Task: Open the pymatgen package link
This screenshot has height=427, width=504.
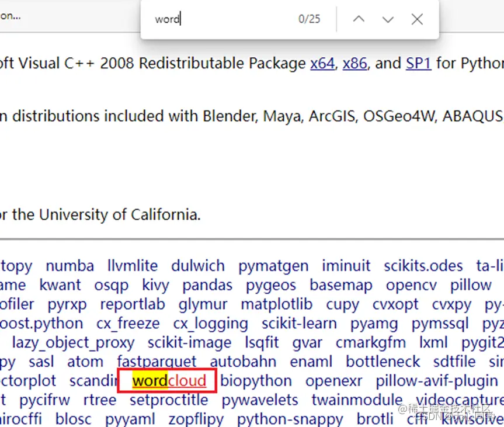Action: click(273, 266)
